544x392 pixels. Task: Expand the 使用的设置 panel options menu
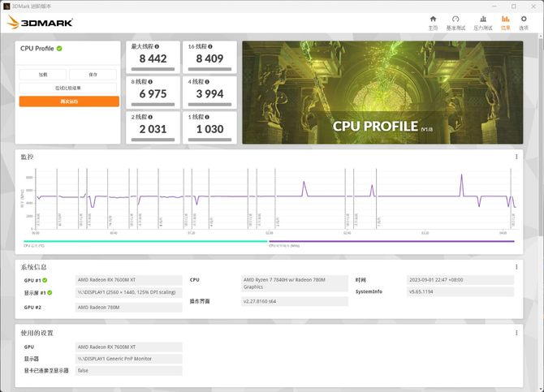[516, 333]
